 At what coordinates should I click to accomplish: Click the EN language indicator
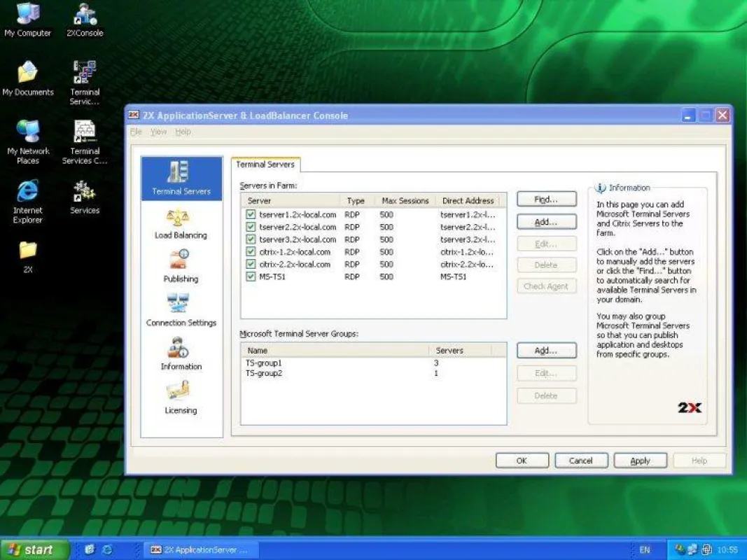pos(645,549)
